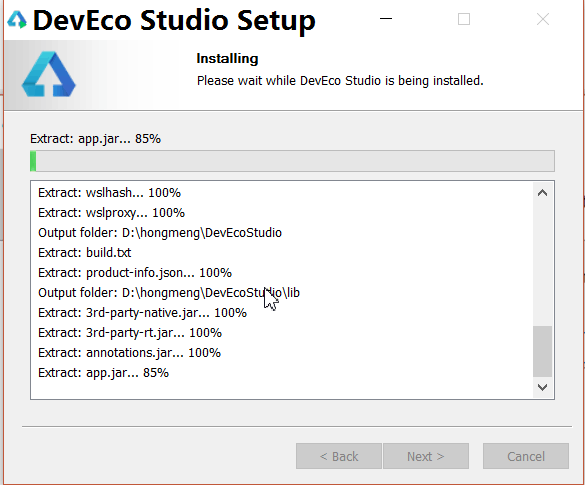Click the Back button
The image size is (585, 485).
pyautogui.click(x=339, y=456)
